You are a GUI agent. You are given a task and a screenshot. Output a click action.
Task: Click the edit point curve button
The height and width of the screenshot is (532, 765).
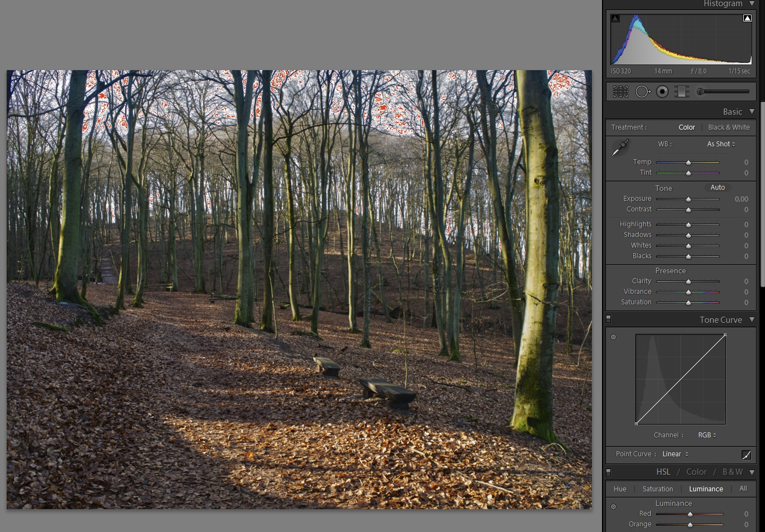[x=746, y=455]
